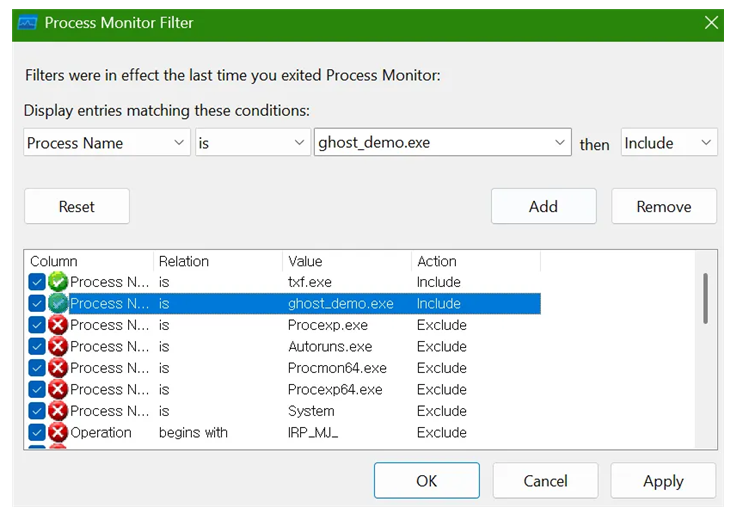Click into the ghost_demo.exe value field
The image size is (738, 513).
coord(432,143)
